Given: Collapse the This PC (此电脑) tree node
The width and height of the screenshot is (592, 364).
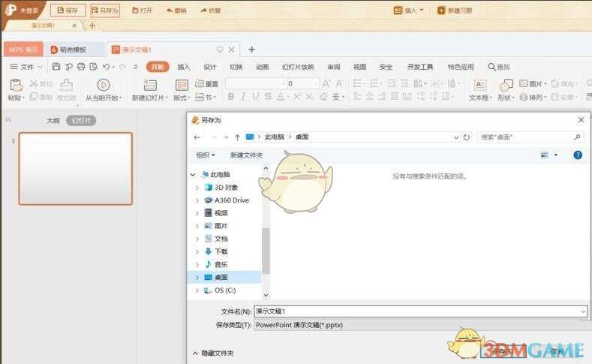Looking at the screenshot, I should coord(193,174).
